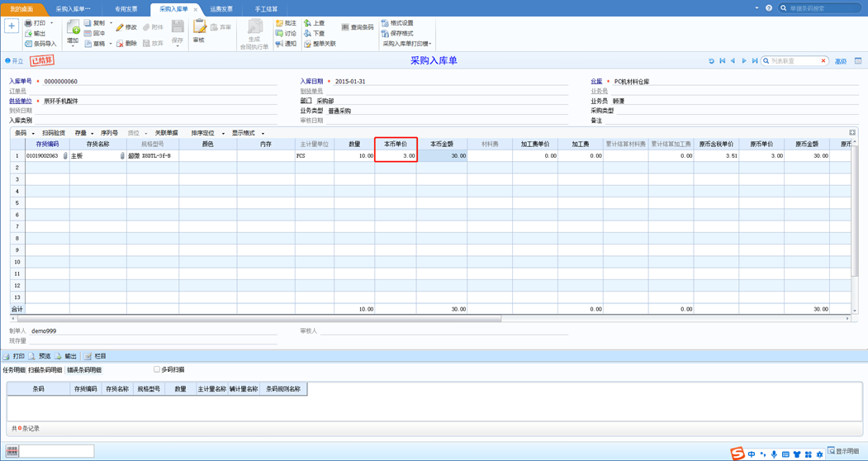
Task: Click the 审核 clipboard audit icon
Action: (x=199, y=26)
